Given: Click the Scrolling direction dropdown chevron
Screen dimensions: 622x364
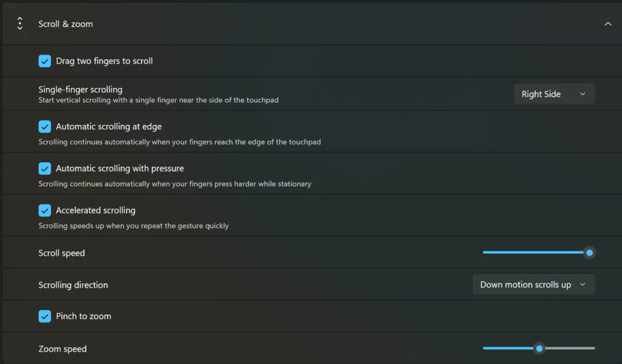Looking at the screenshot, I should [583, 285].
